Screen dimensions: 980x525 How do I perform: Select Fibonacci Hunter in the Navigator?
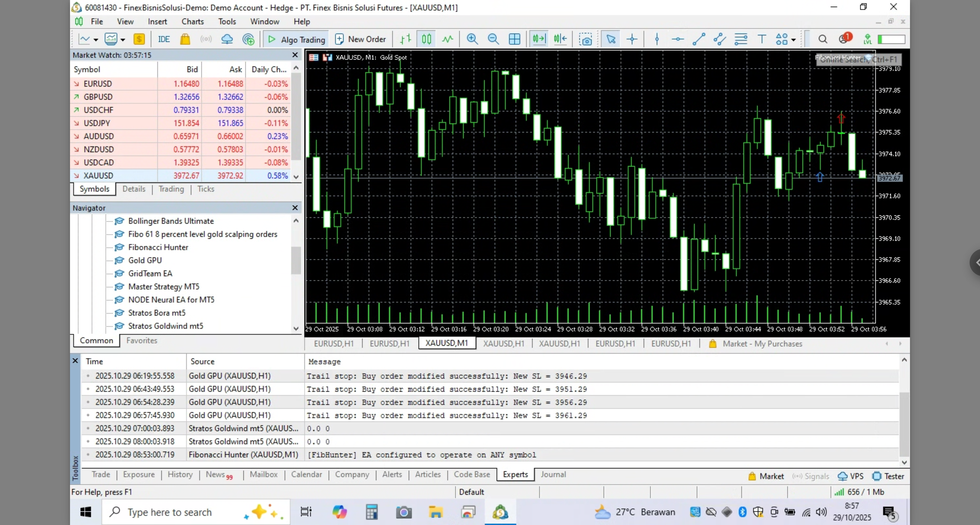tap(158, 247)
